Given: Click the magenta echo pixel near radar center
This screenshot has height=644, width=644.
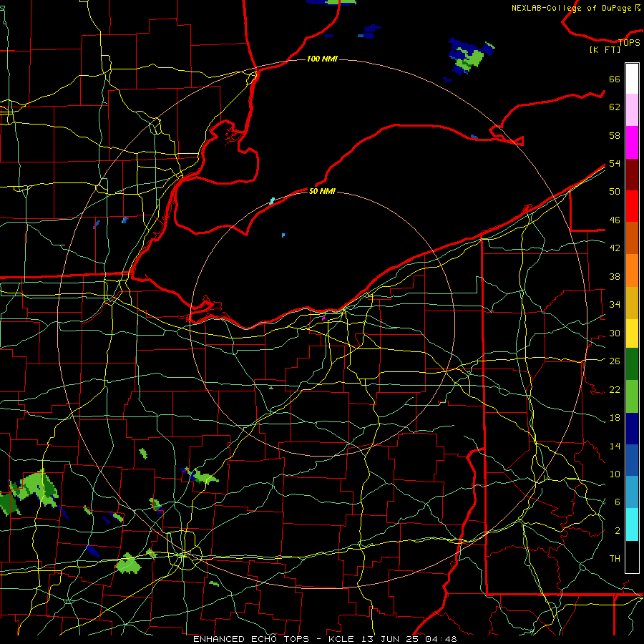Looking at the screenshot, I should coord(323,318).
